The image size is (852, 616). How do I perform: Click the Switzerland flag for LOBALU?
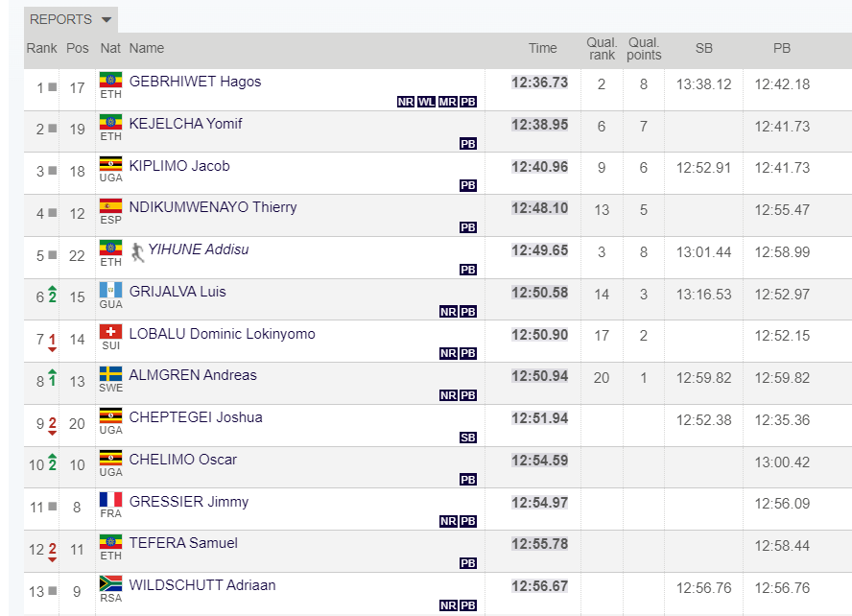coord(111,332)
